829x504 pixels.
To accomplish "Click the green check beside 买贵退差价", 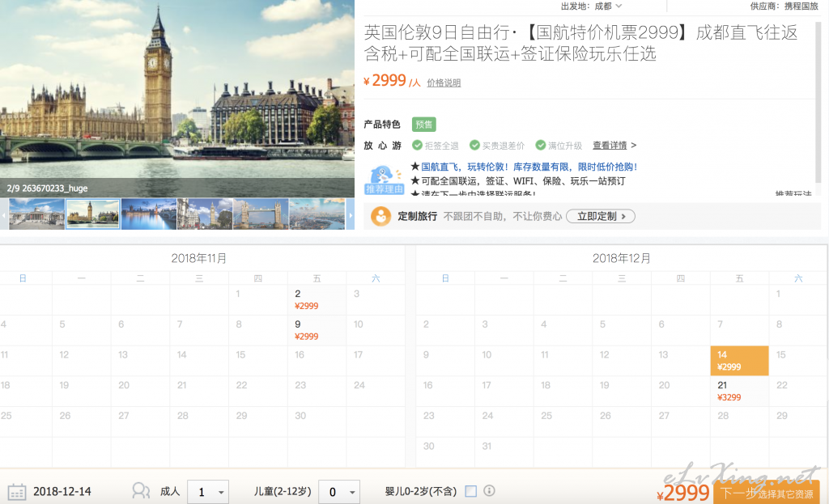I will (474, 146).
